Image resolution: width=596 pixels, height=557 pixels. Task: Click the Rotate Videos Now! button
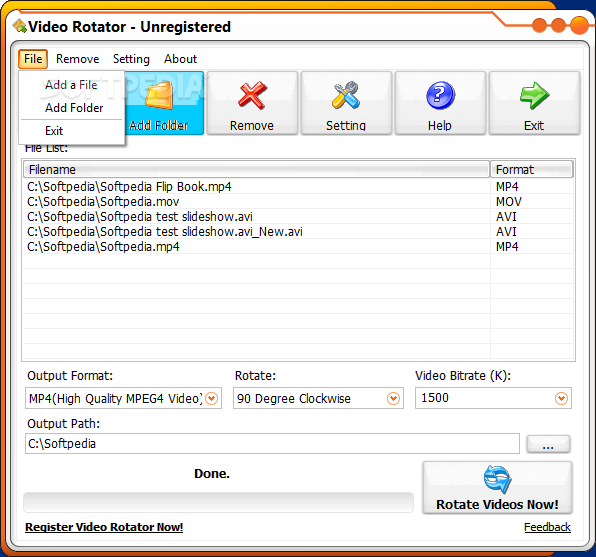[x=497, y=488]
